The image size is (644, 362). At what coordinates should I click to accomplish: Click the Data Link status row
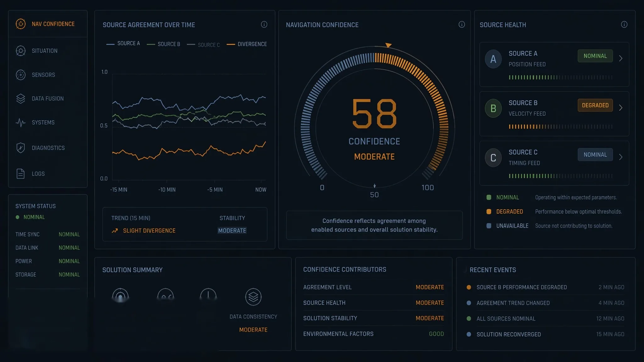(x=47, y=248)
